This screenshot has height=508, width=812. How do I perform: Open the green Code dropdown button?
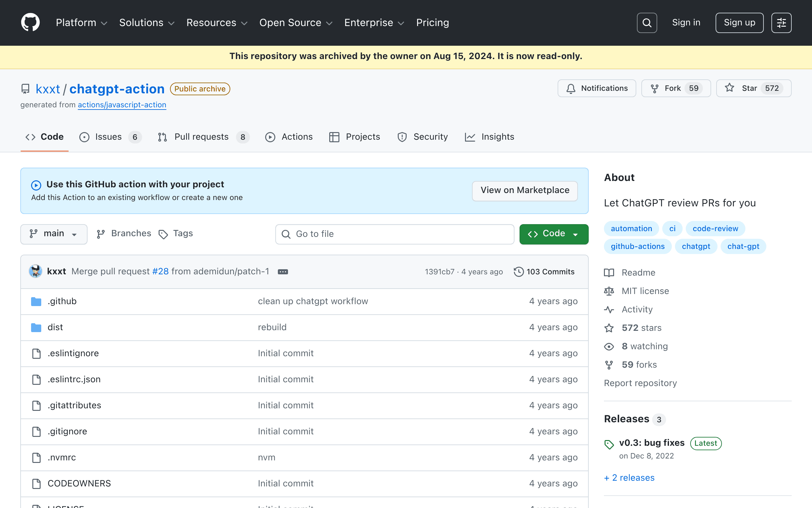point(553,234)
